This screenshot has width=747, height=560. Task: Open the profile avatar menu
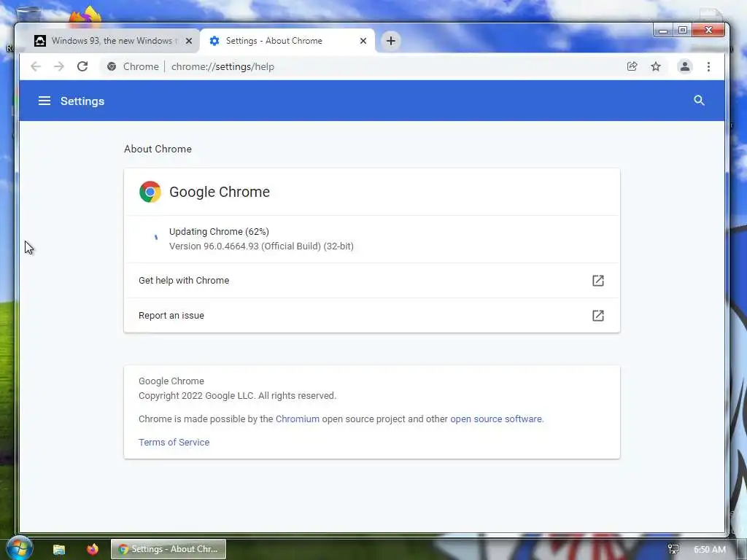[684, 66]
